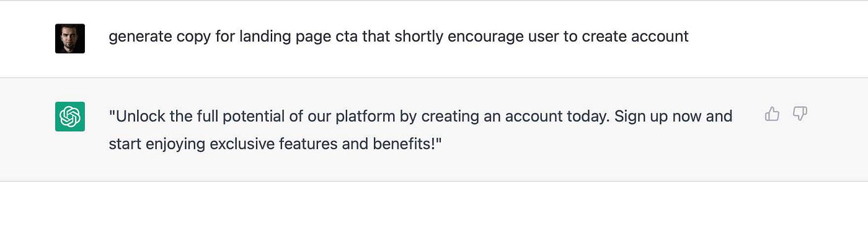Click the empty white area below the response
The image size is (868, 250).
pyautogui.click(x=434, y=216)
